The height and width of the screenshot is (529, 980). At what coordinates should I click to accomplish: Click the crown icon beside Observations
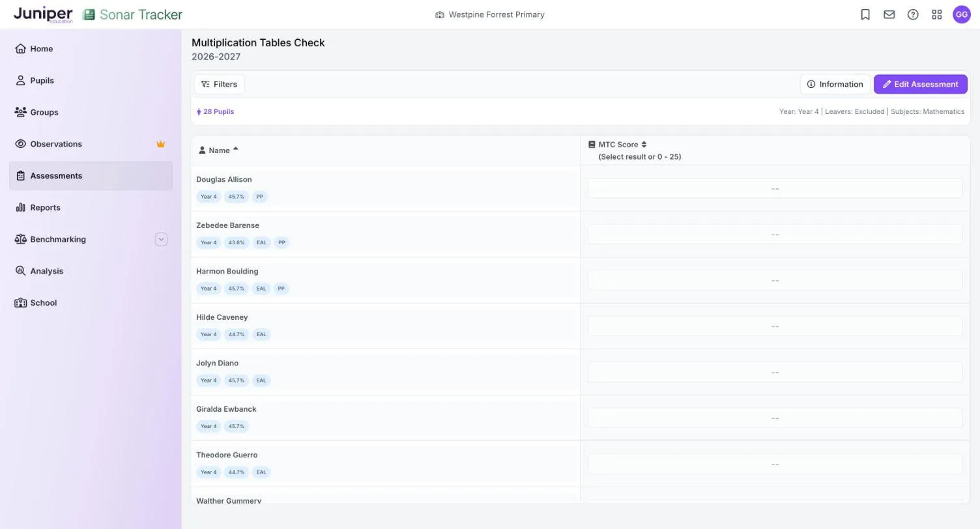point(160,144)
